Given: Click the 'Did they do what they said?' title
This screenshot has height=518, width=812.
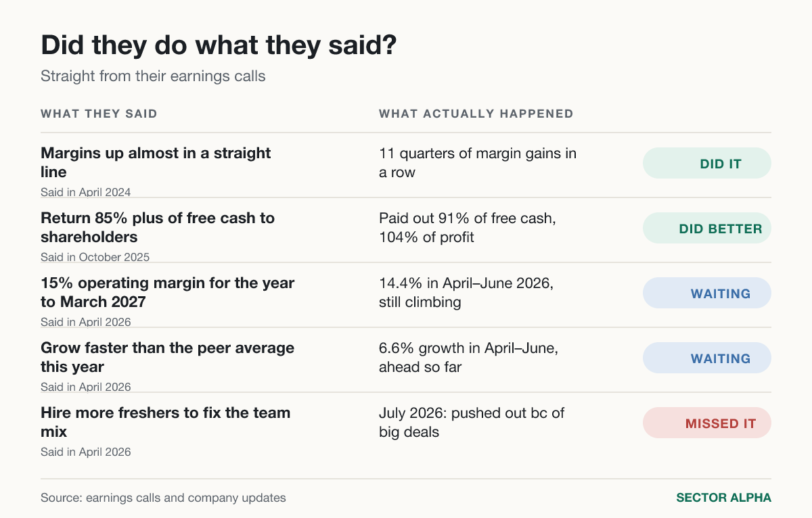Looking at the screenshot, I should [x=219, y=46].
